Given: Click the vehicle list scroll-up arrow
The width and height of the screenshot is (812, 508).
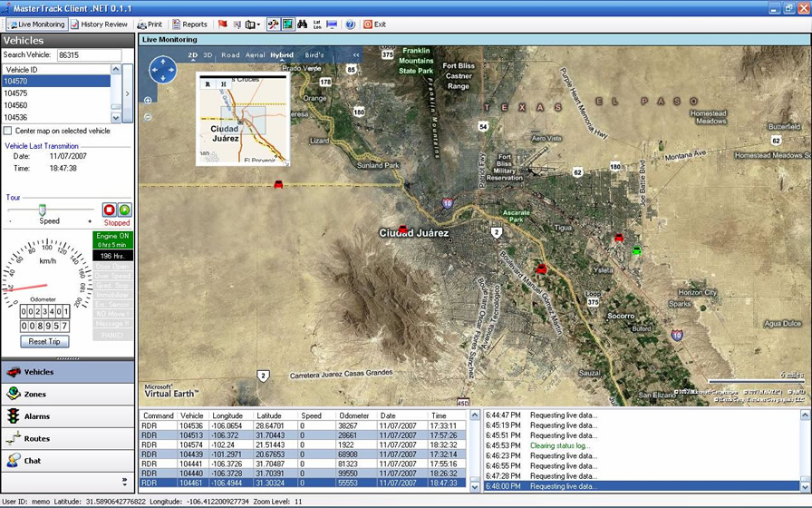Looking at the screenshot, I should click(x=115, y=70).
